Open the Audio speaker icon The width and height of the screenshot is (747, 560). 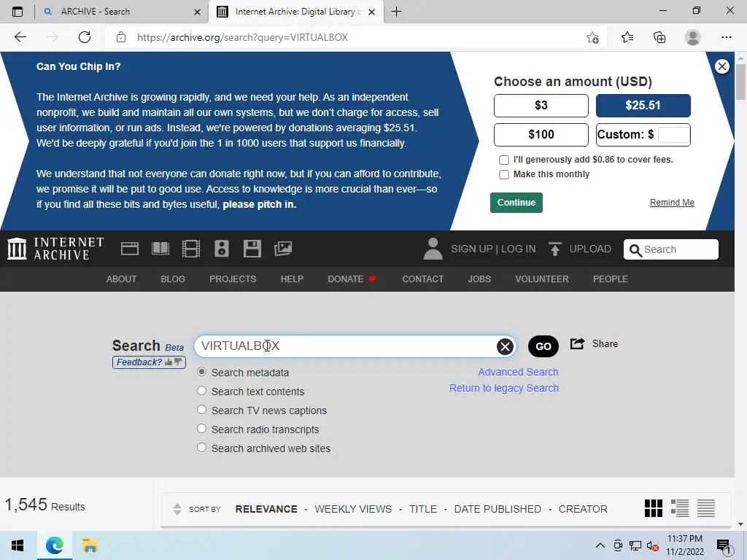(x=222, y=249)
